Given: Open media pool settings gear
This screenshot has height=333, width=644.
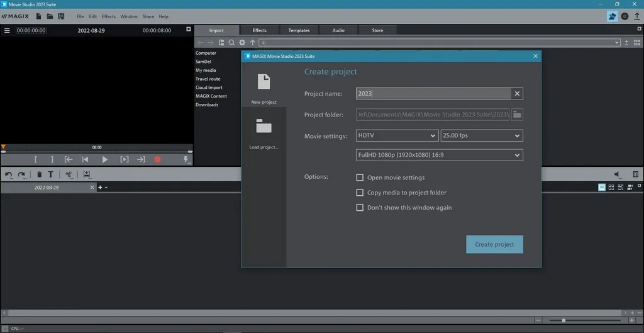Looking at the screenshot, I should [242, 43].
